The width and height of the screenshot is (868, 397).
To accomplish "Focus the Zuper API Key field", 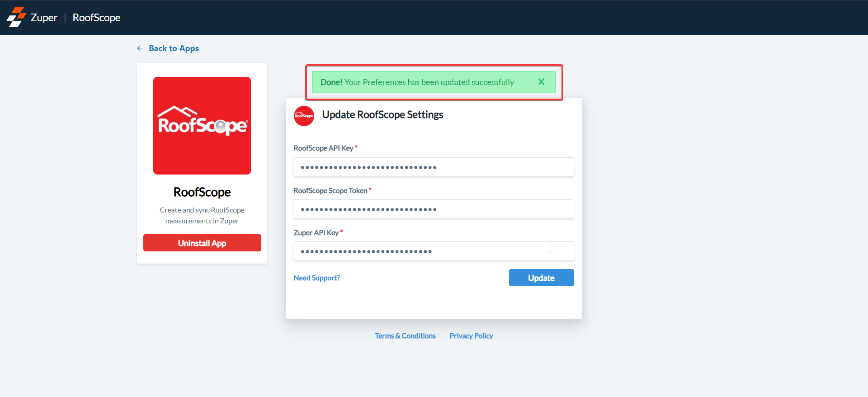I will (x=434, y=251).
